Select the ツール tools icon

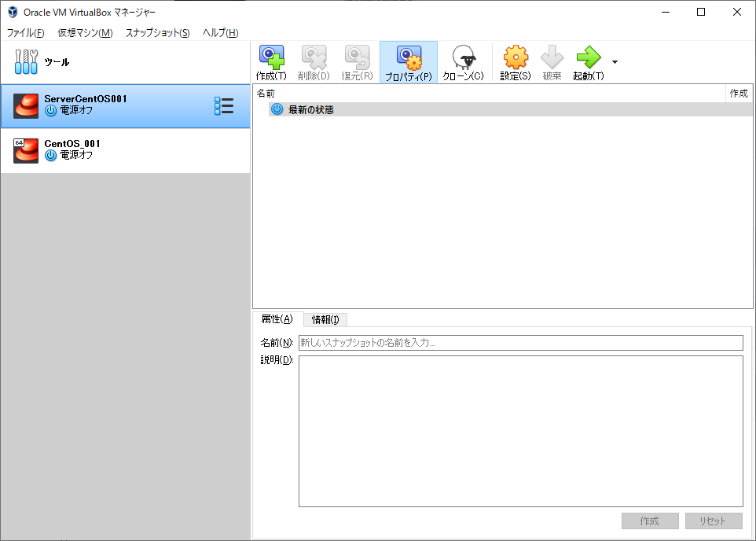(26, 62)
